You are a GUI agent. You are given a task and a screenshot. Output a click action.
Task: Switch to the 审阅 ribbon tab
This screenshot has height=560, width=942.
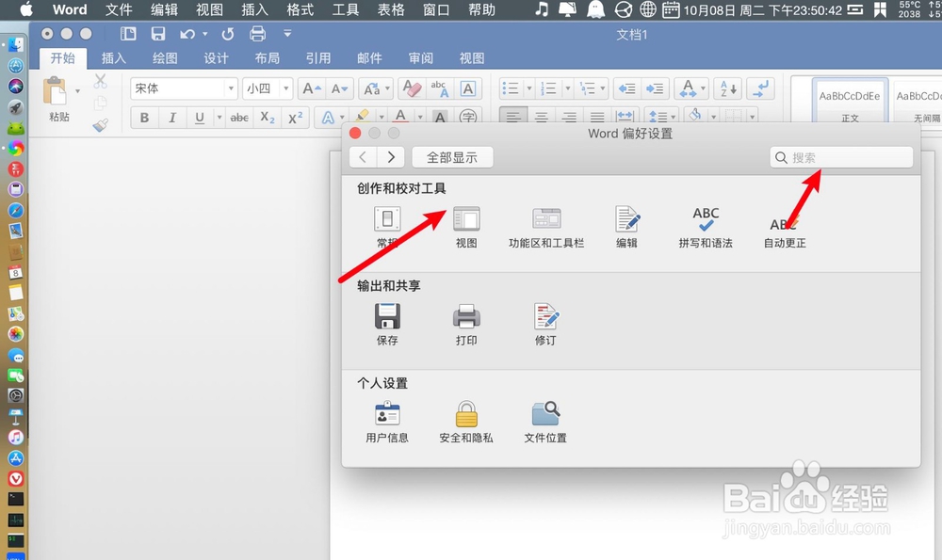click(420, 58)
